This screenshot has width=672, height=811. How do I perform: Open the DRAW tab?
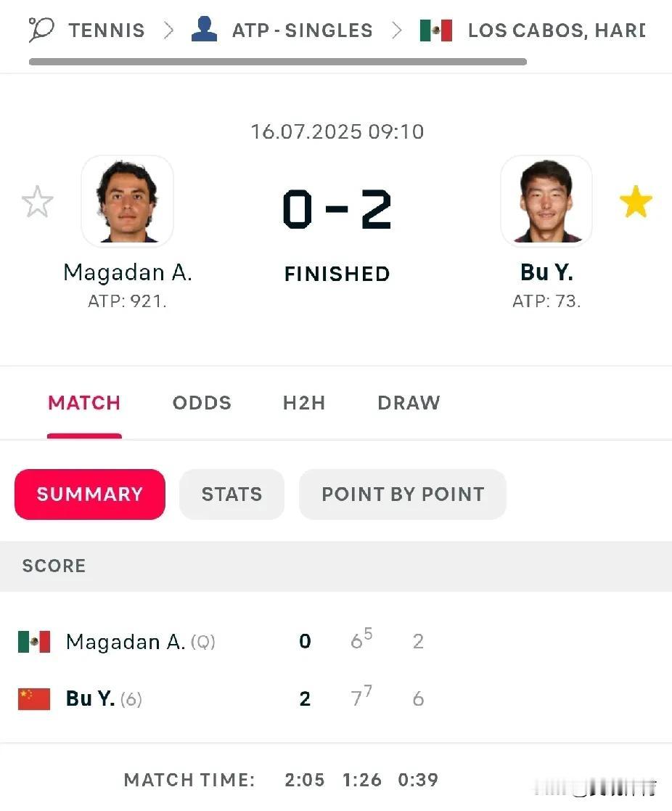point(409,402)
